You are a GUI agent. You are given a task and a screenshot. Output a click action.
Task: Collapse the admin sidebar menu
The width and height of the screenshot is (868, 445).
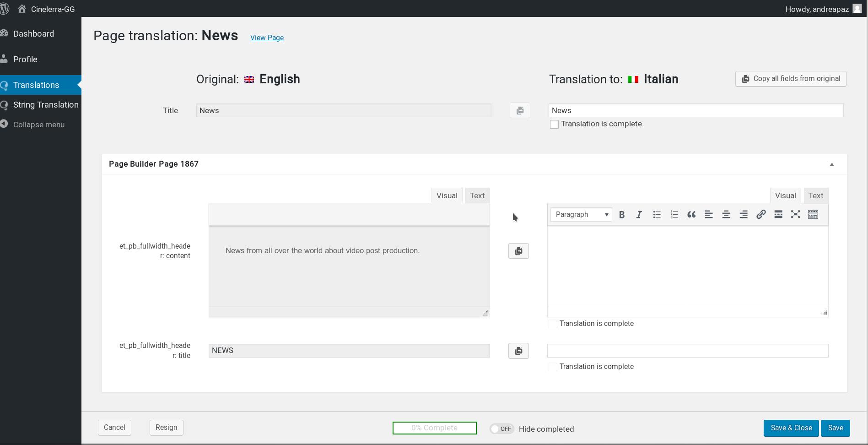pos(38,125)
